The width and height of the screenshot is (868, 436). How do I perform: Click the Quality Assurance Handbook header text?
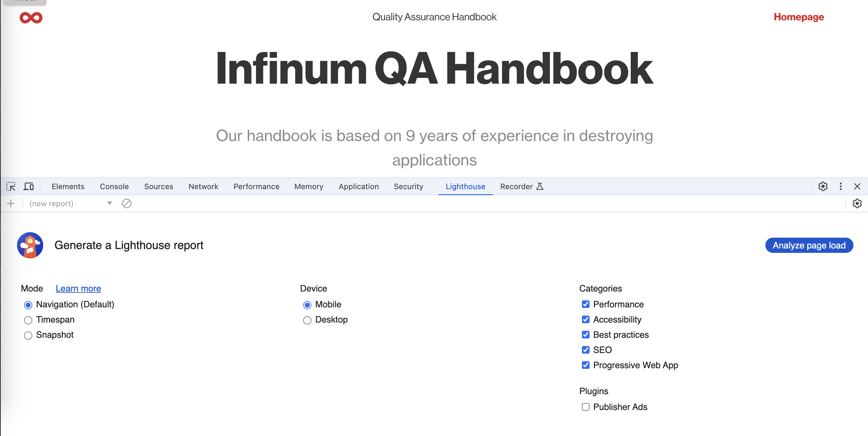[434, 17]
